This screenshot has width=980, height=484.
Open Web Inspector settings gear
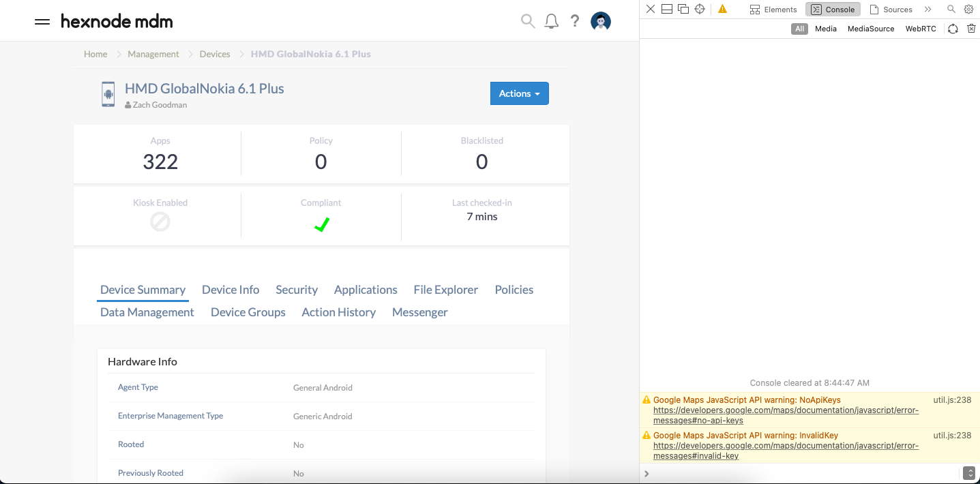coord(968,9)
